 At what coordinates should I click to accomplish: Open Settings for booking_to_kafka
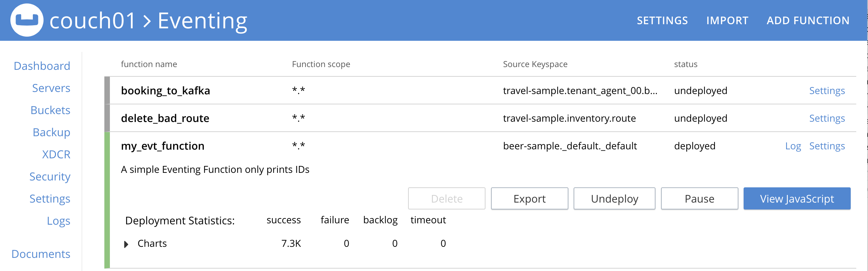tap(827, 91)
